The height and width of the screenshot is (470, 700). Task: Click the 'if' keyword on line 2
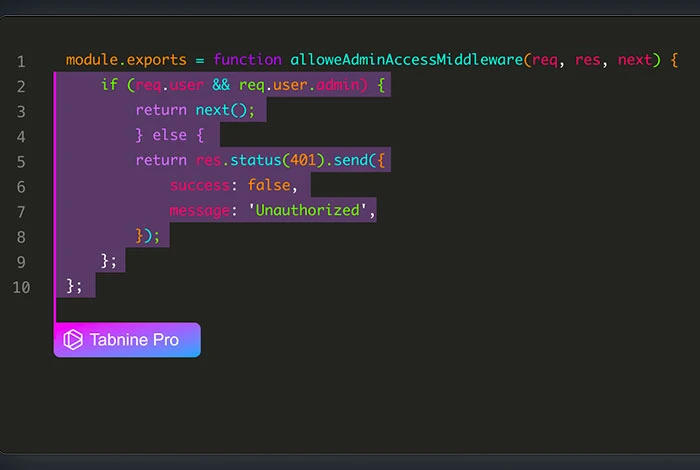click(x=109, y=84)
